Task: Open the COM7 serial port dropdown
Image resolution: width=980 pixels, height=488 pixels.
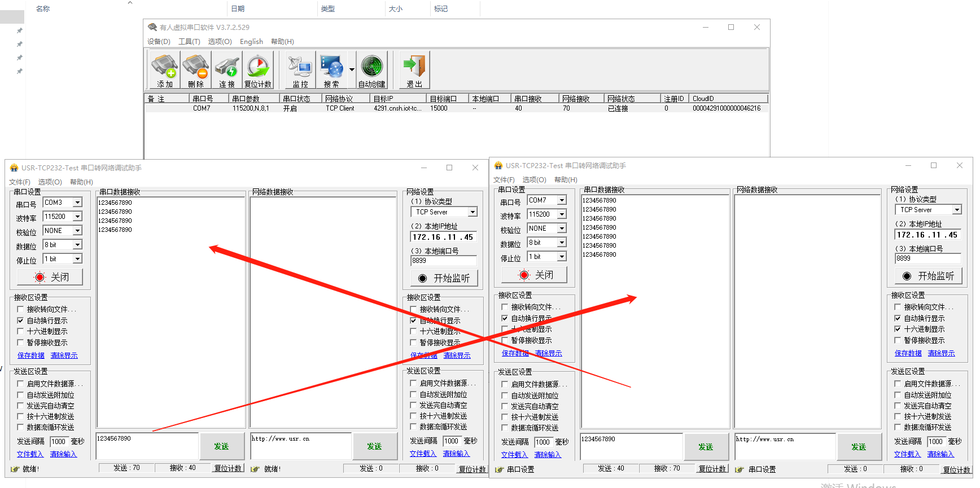Action: (x=562, y=200)
